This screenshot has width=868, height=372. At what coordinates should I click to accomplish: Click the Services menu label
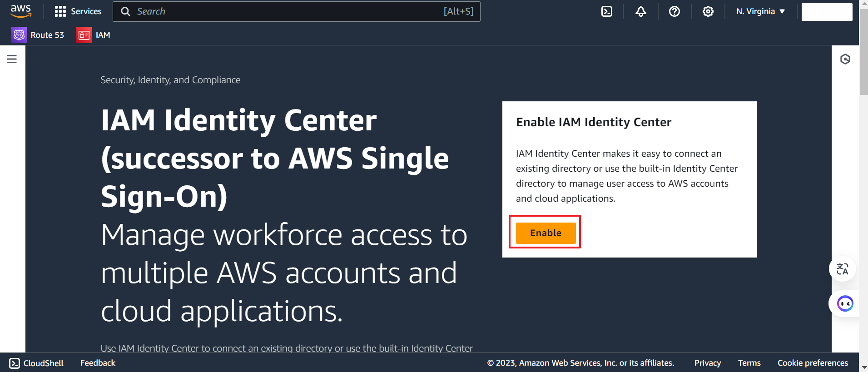click(x=86, y=11)
